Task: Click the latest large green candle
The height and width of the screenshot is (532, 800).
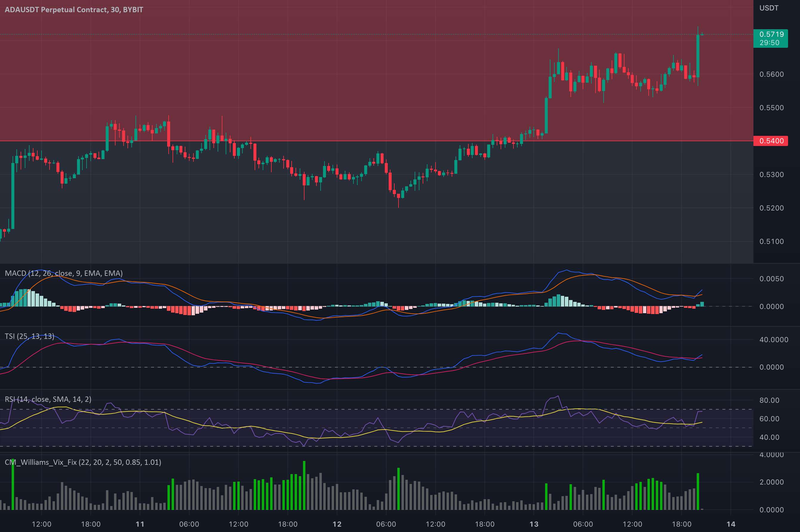Action: click(x=698, y=56)
